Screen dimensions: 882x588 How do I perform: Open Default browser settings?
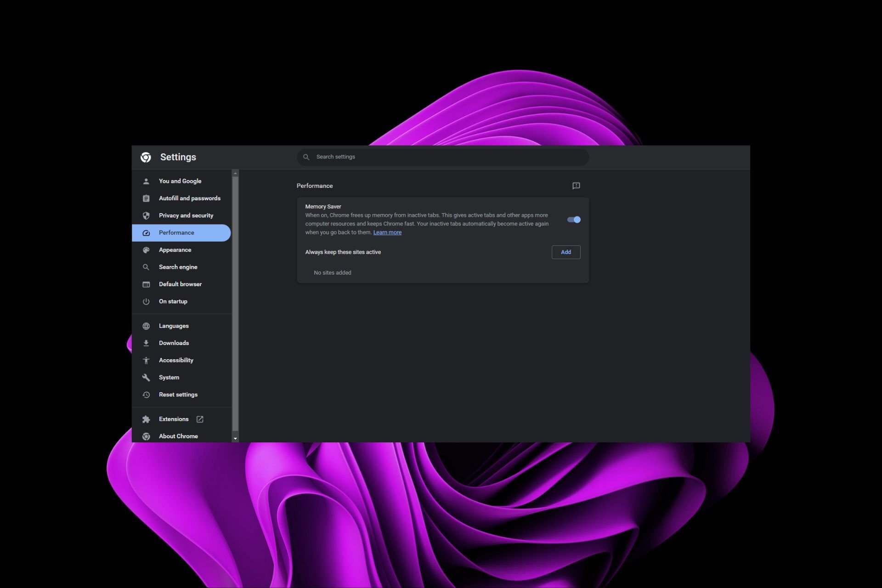pos(181,284)
